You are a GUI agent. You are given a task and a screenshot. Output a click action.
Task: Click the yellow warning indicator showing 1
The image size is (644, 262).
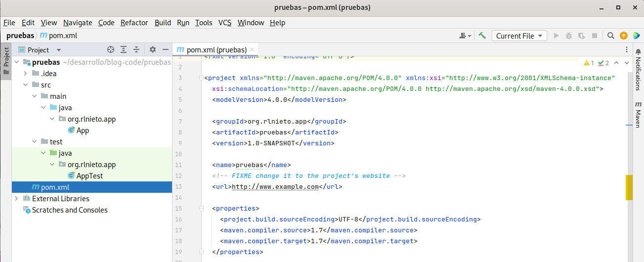[589, 63]
